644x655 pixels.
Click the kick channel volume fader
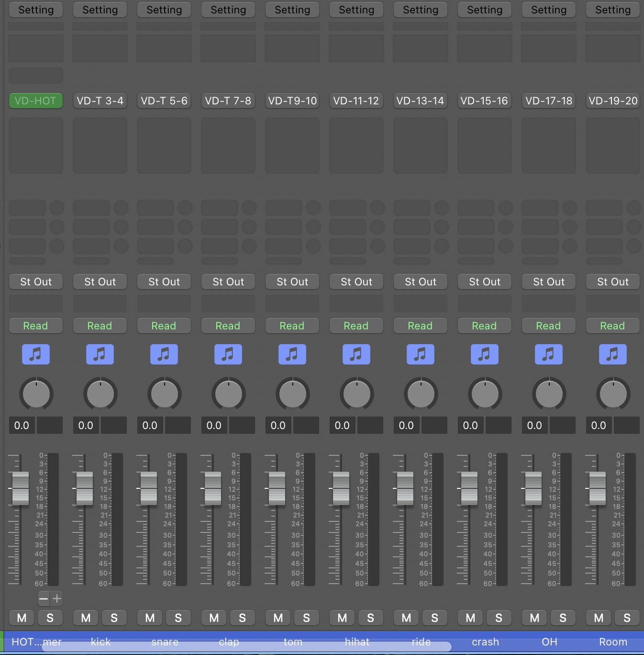pyautogui.click(x=85, y=488)
